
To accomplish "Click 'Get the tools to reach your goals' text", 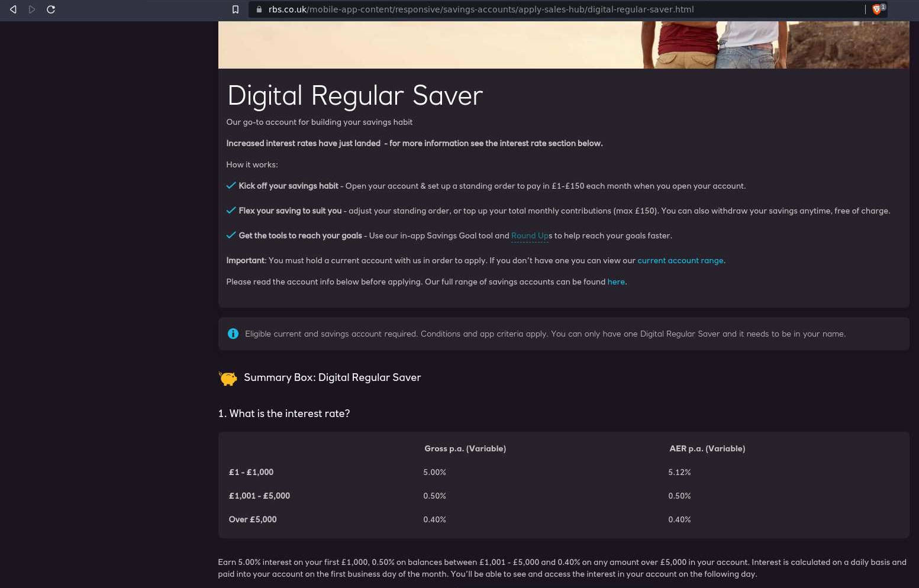I will [300, 235].
